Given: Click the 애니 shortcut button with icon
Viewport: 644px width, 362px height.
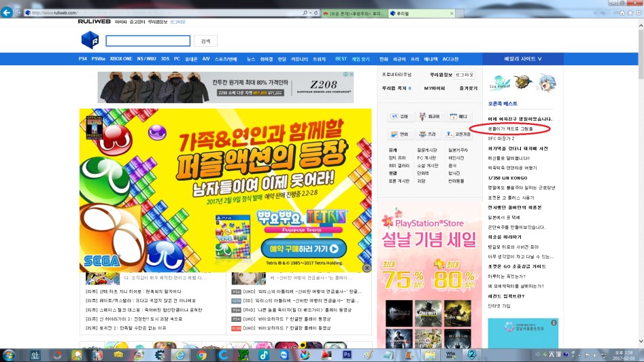Looking at the screenshot, I should 459,117.
